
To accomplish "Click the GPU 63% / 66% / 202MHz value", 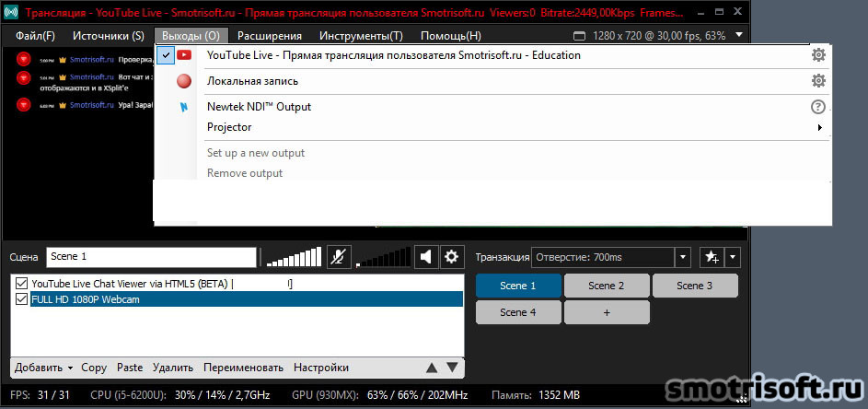I will coord(417,395).
